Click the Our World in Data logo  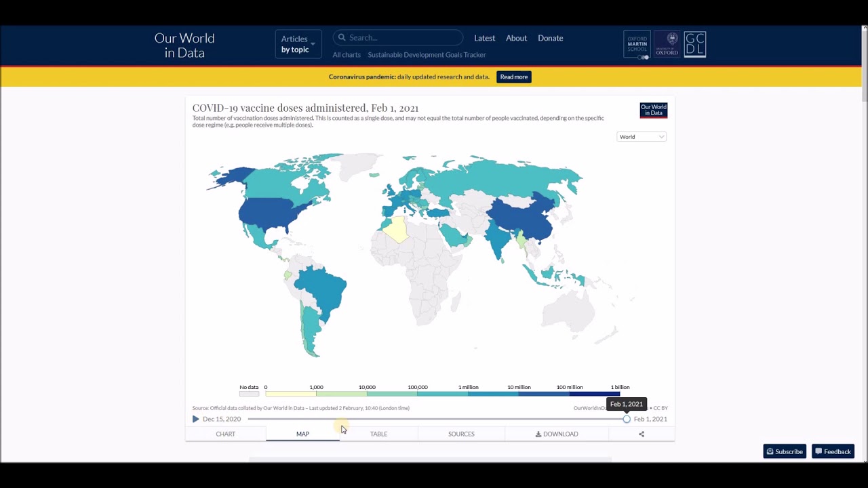pos(184,45)
